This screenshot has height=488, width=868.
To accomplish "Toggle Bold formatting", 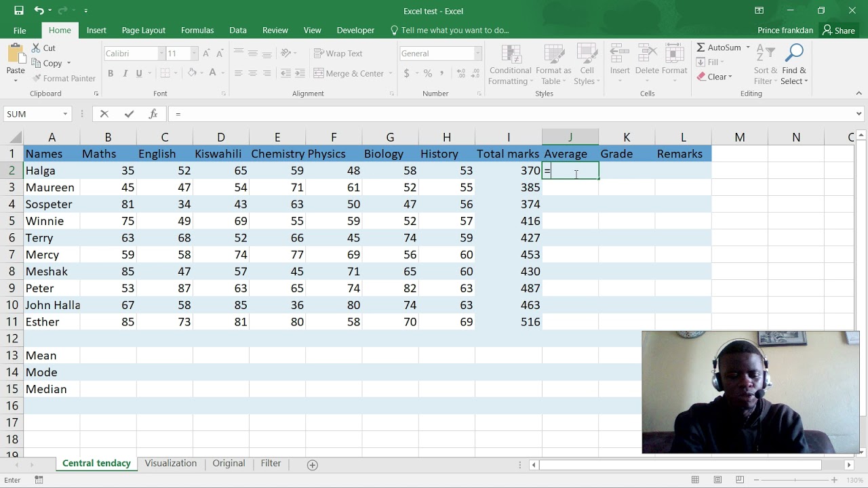I will tap(111, 73).
